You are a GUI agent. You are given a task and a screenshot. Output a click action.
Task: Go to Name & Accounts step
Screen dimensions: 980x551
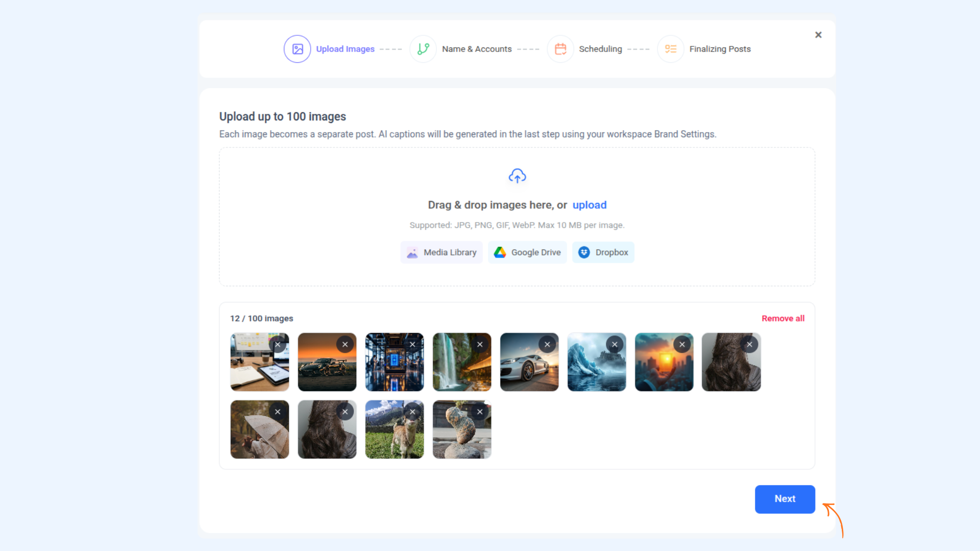[476, 49]
